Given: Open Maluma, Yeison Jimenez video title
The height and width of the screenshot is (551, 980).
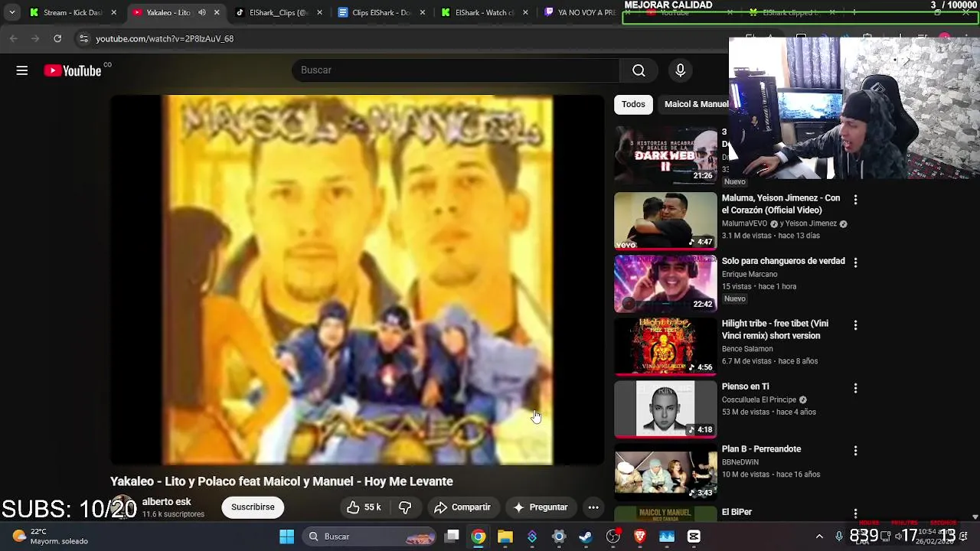Looking at the screenshot, I should [x=781, y=204].
